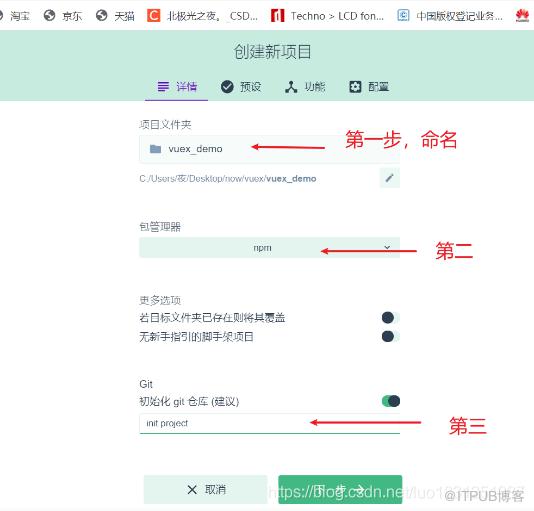The width and height of the screenshot is (534, 511).
Task: Open the 中国版权登记业务 bookmark
Action: 450,16
